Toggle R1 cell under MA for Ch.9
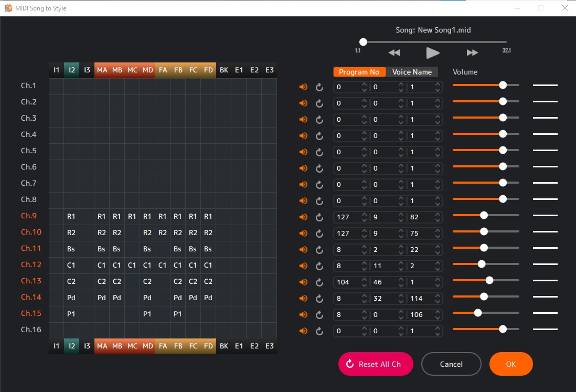The image size is (576, 392). click(102, 216)
